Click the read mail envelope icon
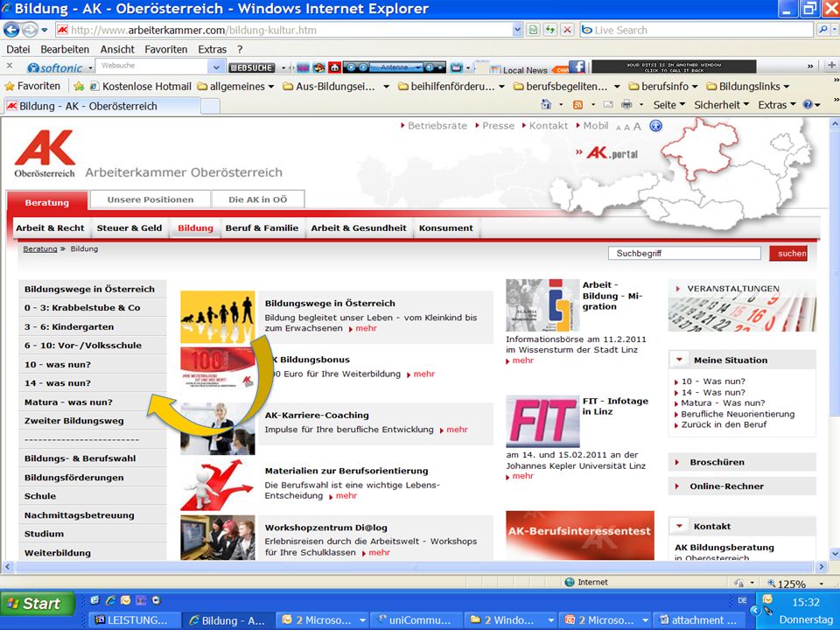 (609, 104)
